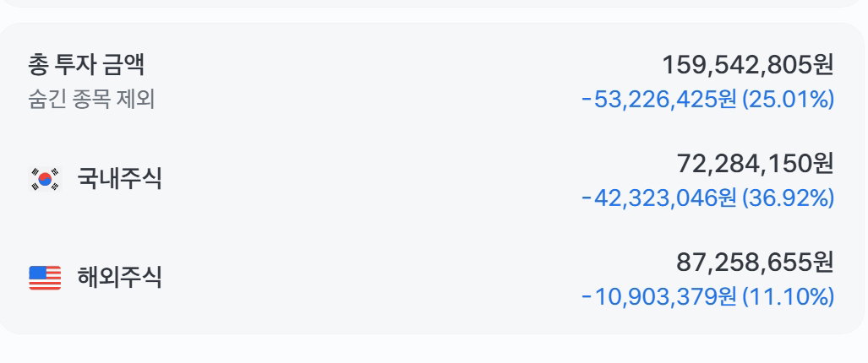Open the 해외주식 row
The height and width of the screenshot is (363, 868).
(x=431, y=278)
